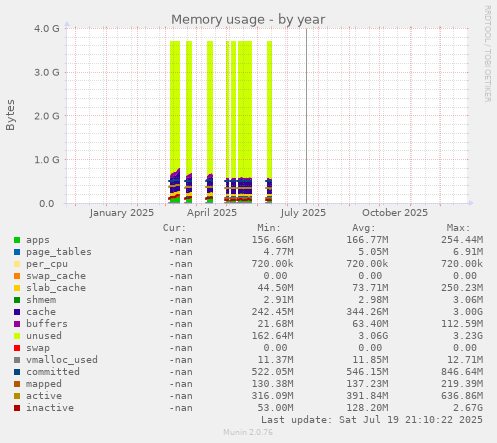Viewport: 497px width, 443px height.
Task: Click the "April 2025" x-axis label
Action: (212, 213)
